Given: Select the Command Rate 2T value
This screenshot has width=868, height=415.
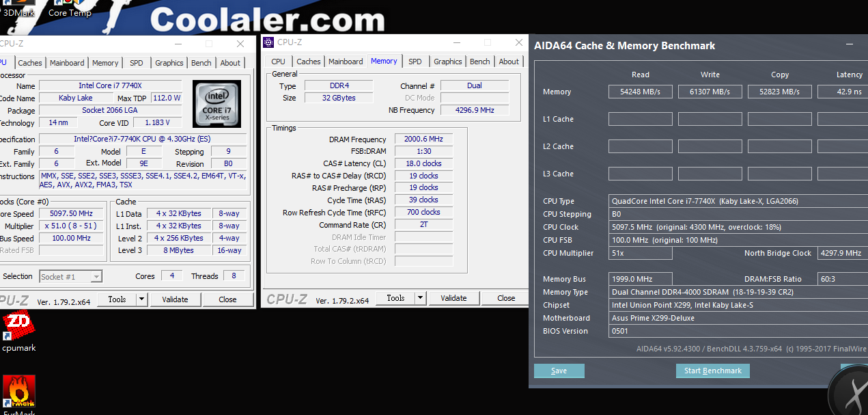Looking at the screenshot, I should 423,224.
